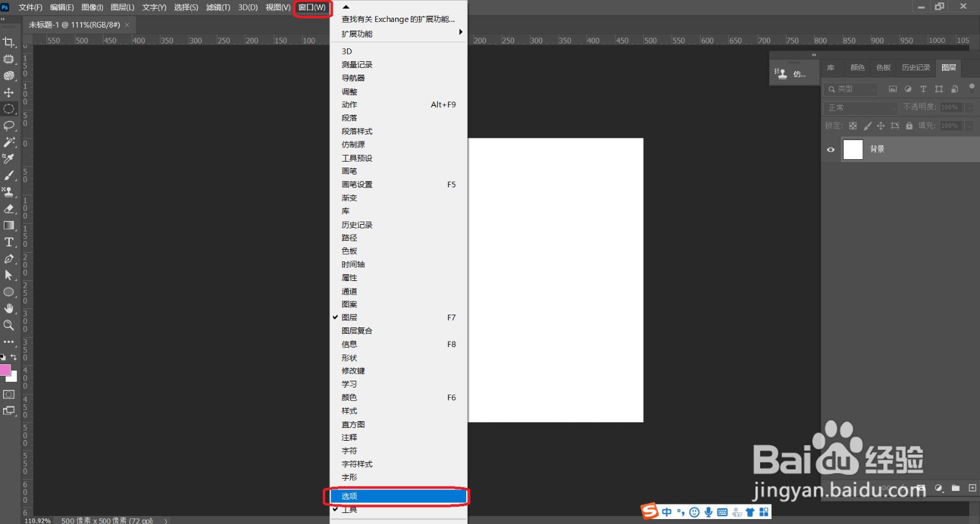This screenshot has height=524, width=980.
Task: Select the Move tool
Action: point(9,92)
